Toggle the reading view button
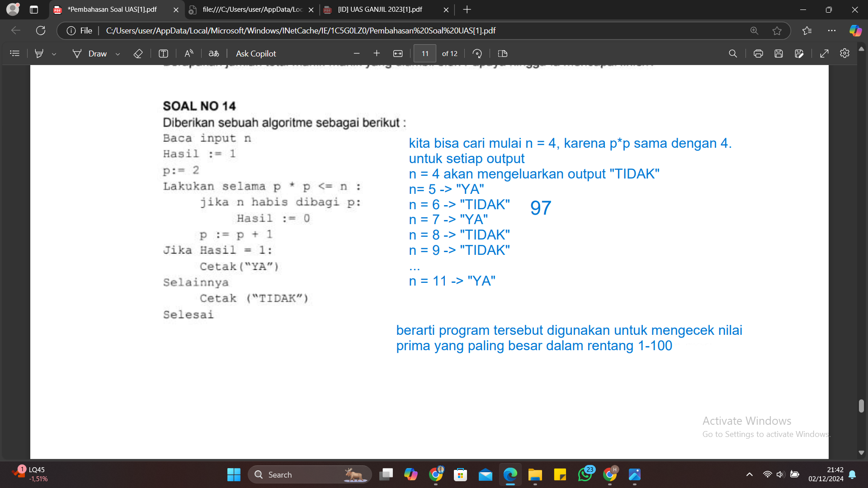868x488 pixels. pyautogui.click(x=503, y=54)
